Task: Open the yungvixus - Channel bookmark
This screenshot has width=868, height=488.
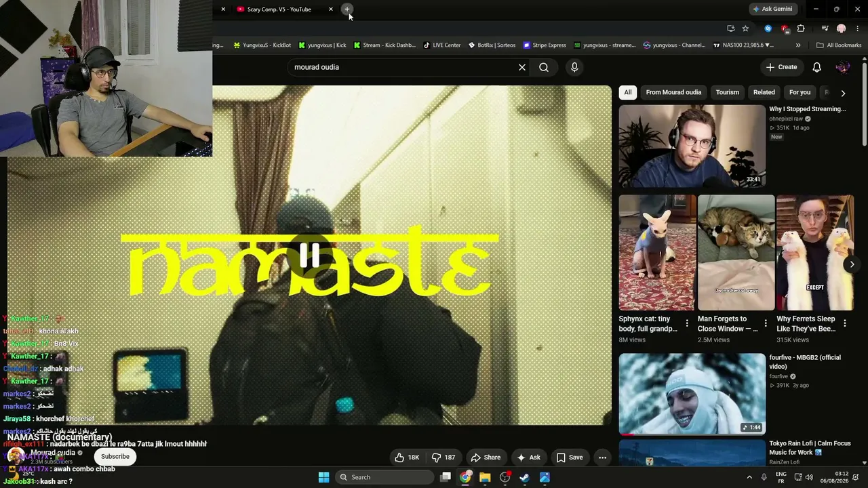Action: pos(675,45)
